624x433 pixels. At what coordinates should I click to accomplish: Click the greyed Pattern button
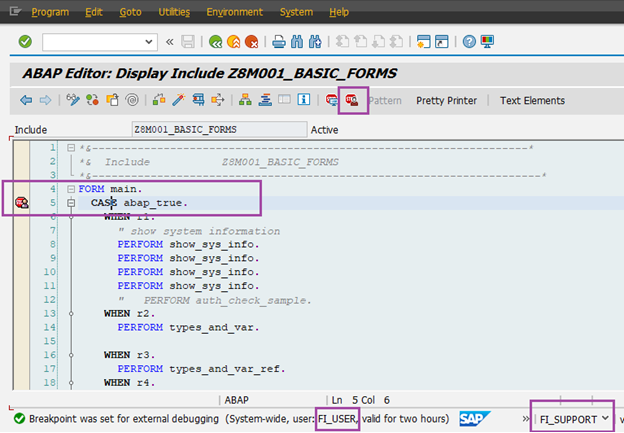click(x=385, y=101)
